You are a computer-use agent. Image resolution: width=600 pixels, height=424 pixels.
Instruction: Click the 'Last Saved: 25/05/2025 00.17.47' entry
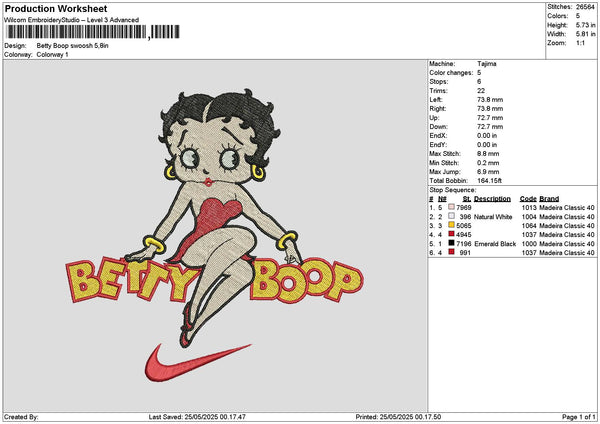tap(197, 417)
